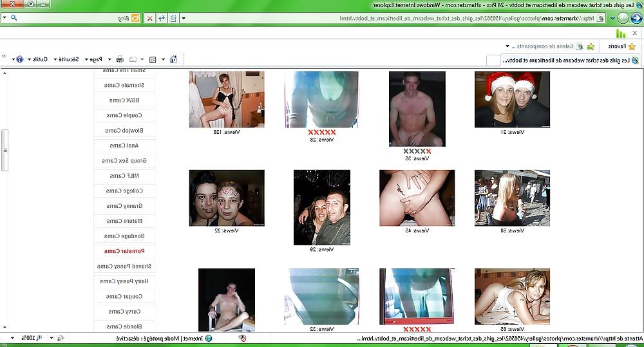Expand the Home button dropdown arrow

click(163, 59)
